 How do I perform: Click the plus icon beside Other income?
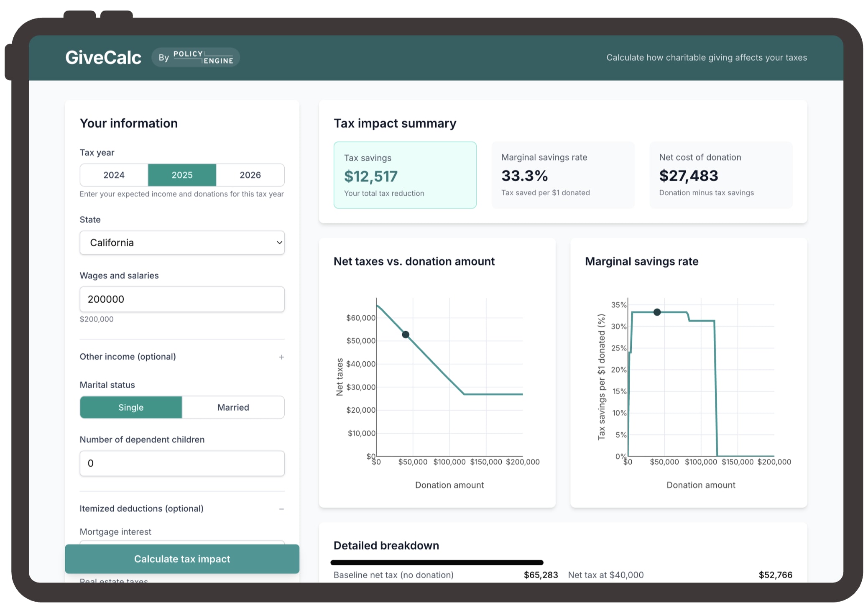pos(281,357)
